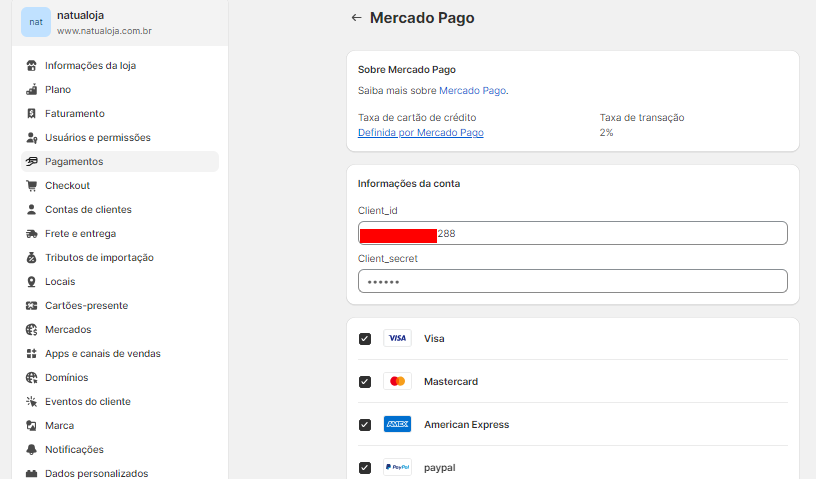Open the Pagamentos menu item

[74, 162]
